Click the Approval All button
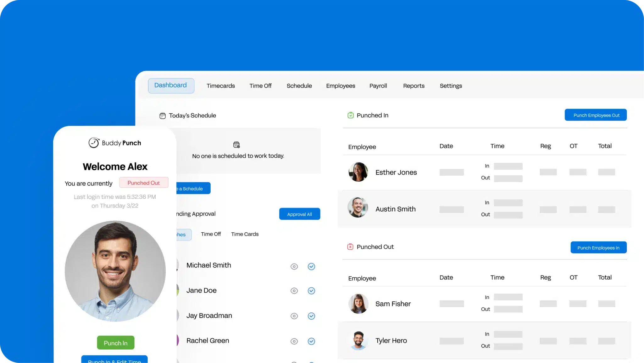Screen dimensions: 644x363 299,214
